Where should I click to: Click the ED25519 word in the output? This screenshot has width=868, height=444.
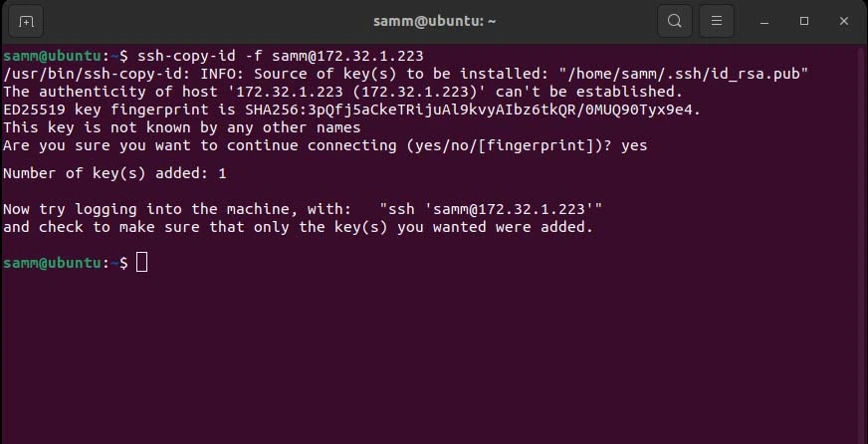coord(34,110)
